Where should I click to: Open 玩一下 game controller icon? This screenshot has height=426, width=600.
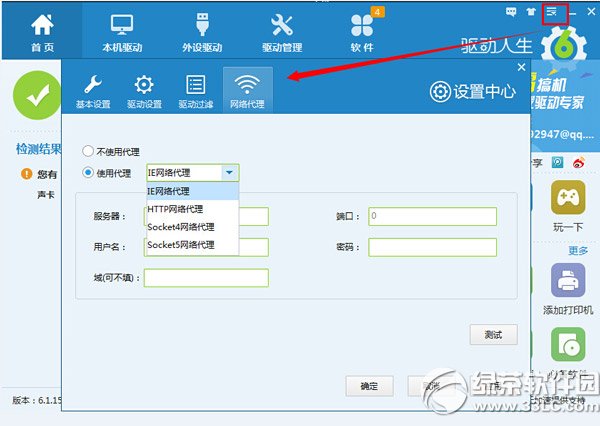[568, 197]
